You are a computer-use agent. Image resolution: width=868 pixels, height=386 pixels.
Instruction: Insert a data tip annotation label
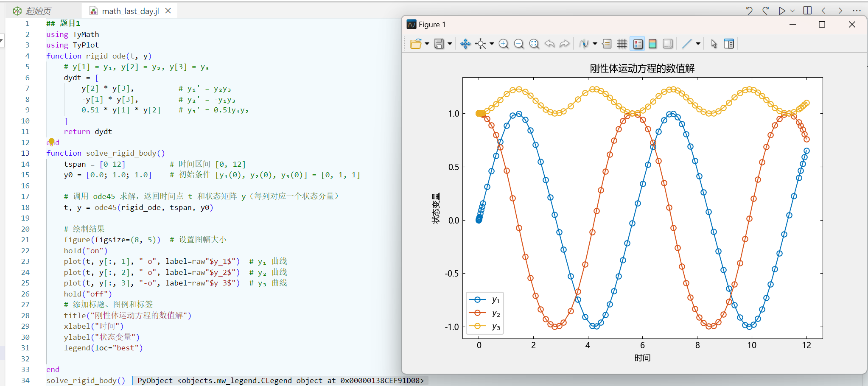[607, 44]
